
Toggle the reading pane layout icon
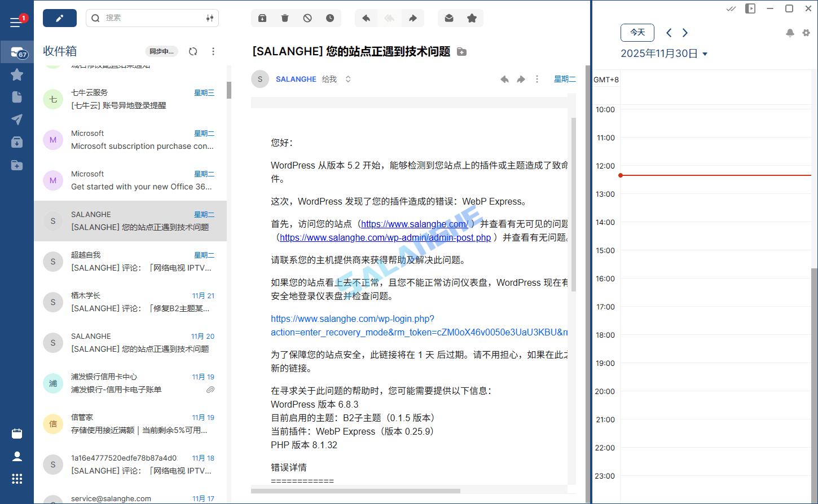[750, 8]
